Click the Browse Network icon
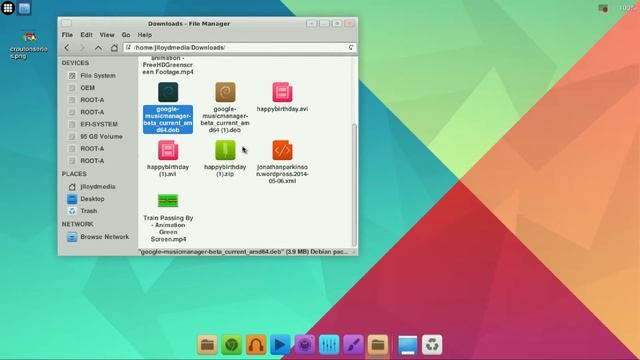The height and width of the screenshot is (360, 640). click(x=72, y=237)
